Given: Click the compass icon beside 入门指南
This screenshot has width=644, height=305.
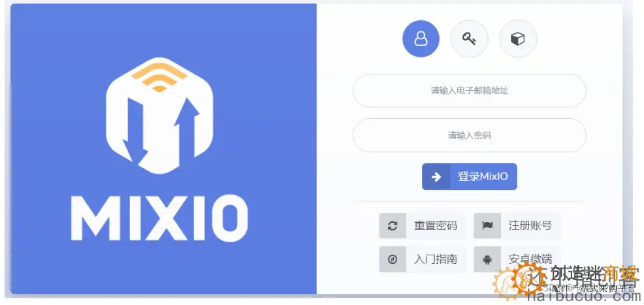Looking at the screenshot, I should pyautogui.click(x=393, y=259).
